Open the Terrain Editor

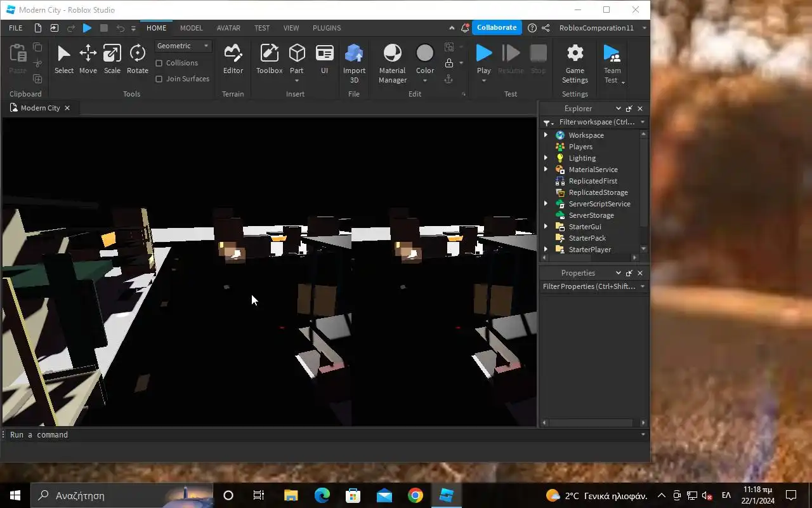tap(233, 60)
